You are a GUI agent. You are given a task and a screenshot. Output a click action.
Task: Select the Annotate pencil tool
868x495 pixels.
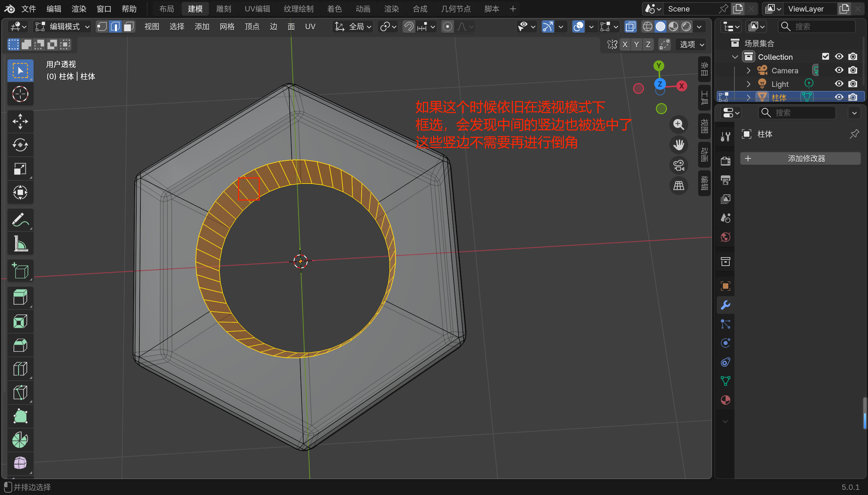tap(20, 220)
